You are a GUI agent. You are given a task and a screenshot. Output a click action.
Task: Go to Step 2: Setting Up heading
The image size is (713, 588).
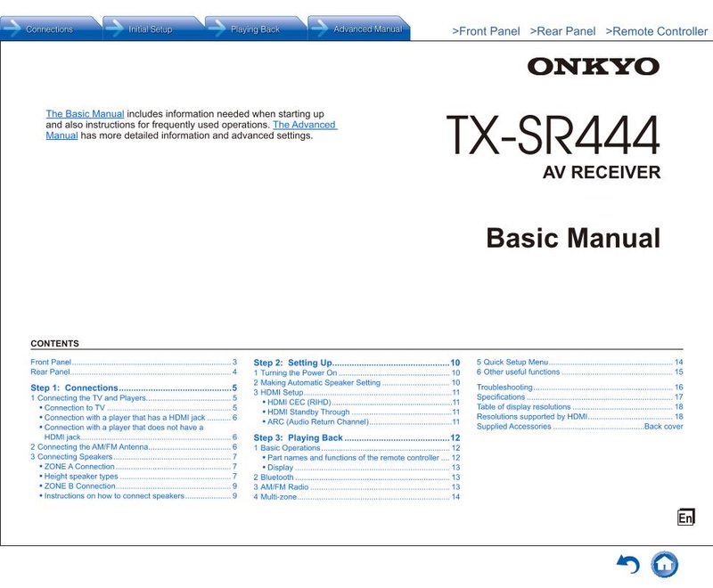[x=357, y=363]
